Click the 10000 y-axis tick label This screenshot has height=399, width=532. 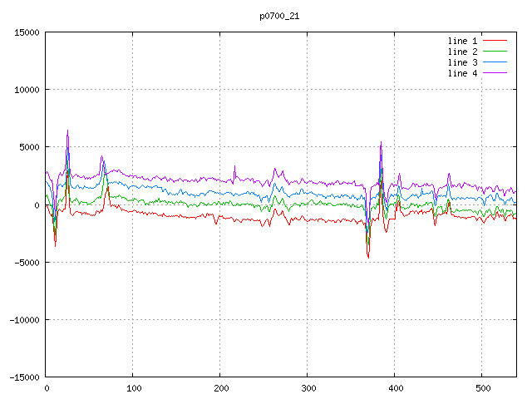tap(26, 90)
